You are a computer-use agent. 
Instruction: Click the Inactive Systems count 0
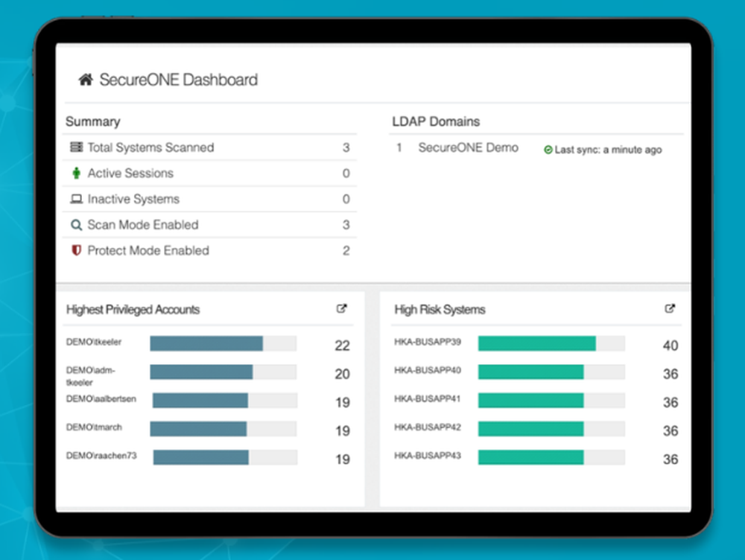[346, 199]
